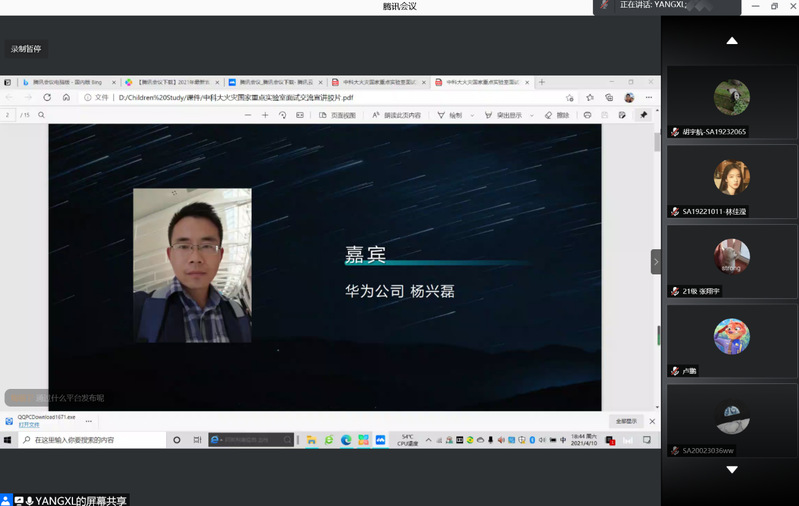Click the browser back arrow
Image resolution: width=799 pixels, height=506 pixels.
click(x=9, y=97)
